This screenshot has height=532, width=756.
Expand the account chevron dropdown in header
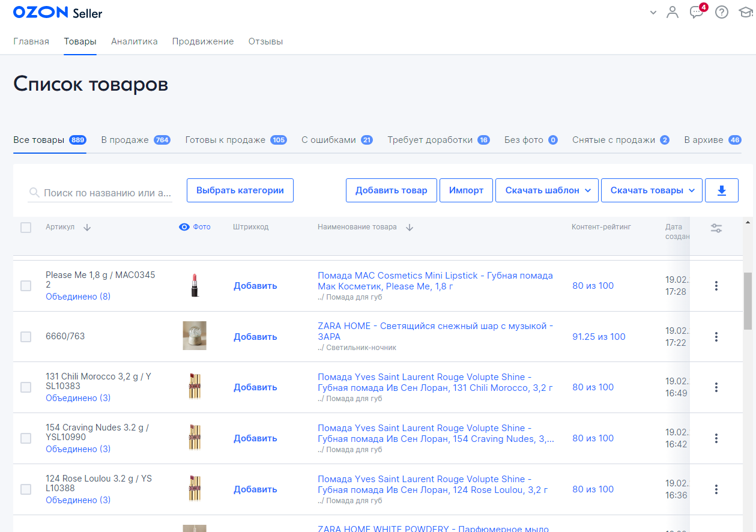coord(653,13)
